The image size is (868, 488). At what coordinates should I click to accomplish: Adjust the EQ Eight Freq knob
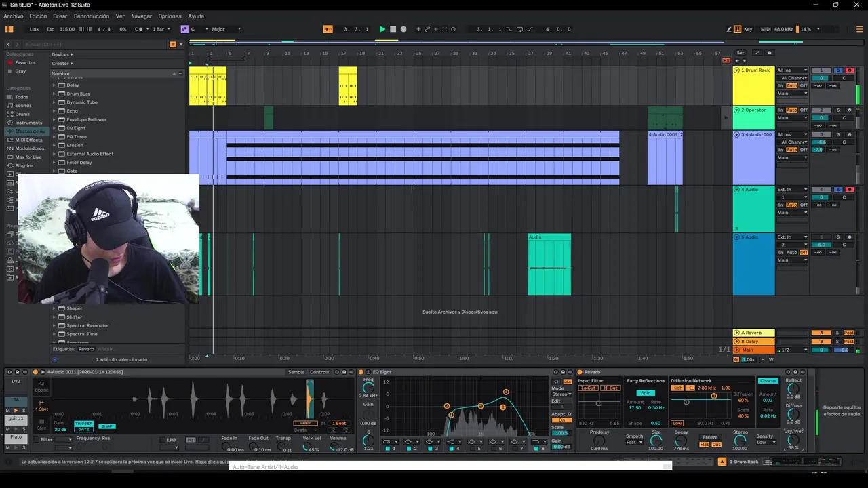click(368, 388)
